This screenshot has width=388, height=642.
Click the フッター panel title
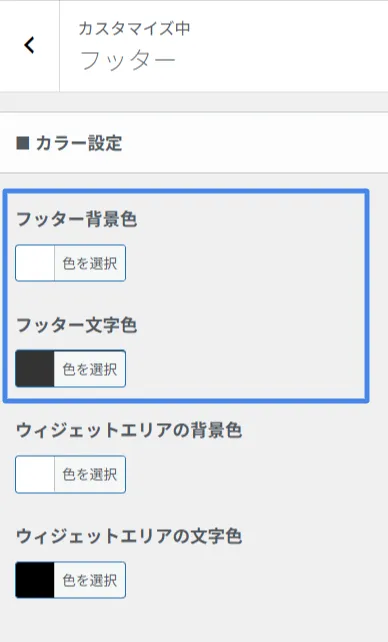tap(127, 61)
